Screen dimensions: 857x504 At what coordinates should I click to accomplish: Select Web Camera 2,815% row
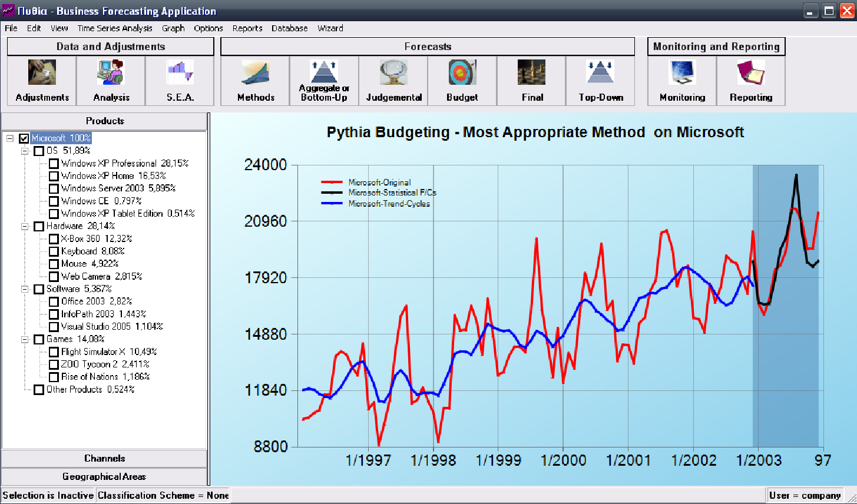pos(102,277)
